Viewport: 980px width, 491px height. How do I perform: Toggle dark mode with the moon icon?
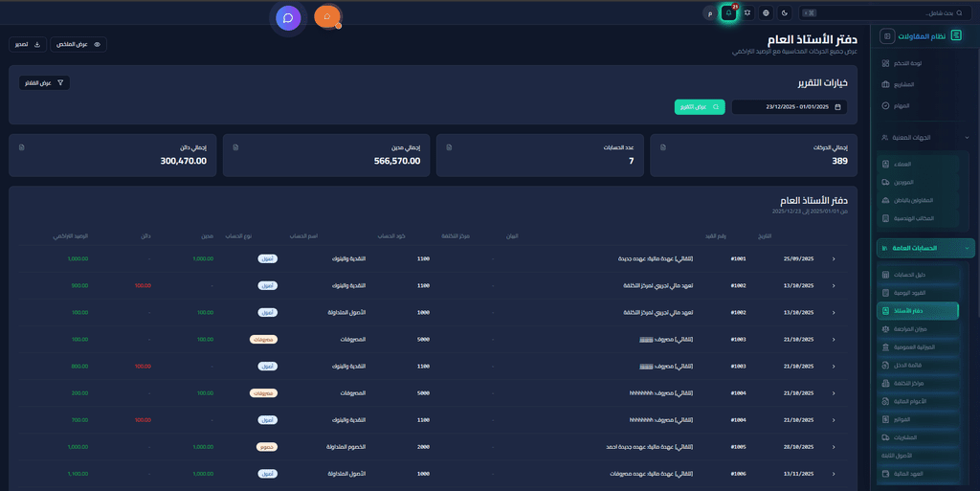click(x=785, y=12)
